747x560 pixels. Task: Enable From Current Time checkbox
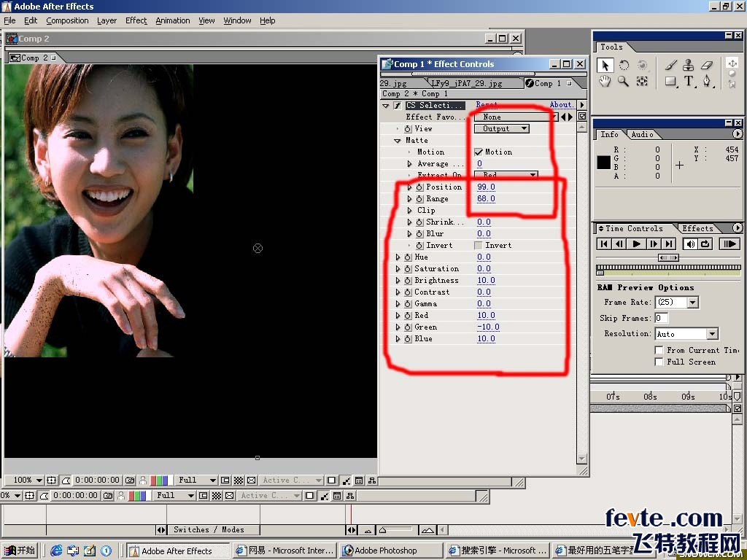[x=659, y=351]
